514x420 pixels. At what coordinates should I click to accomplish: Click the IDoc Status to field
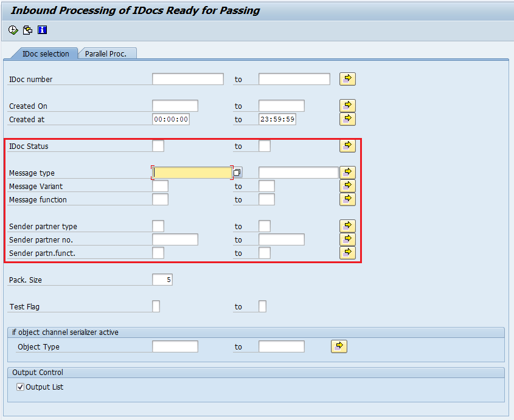[264, 146]
